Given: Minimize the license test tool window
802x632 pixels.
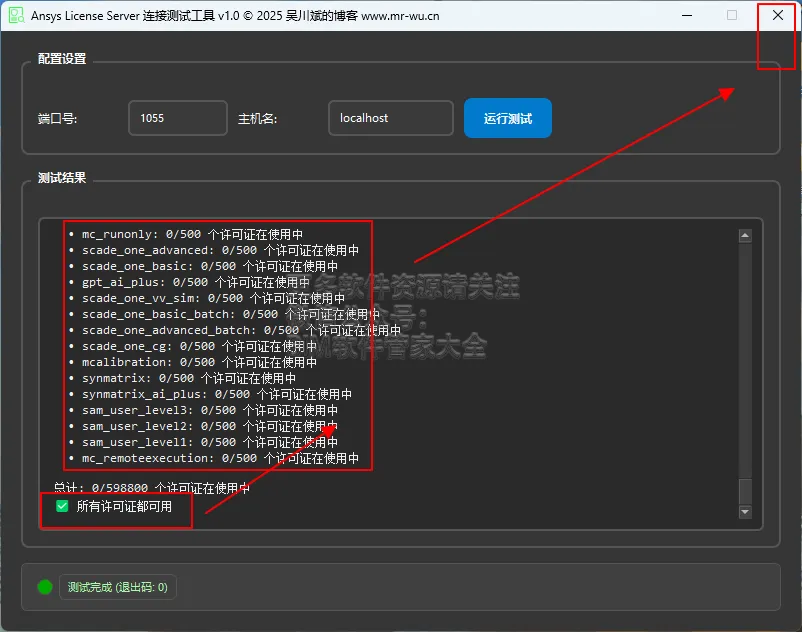Looking at the screenshot, I should [687, 15].
